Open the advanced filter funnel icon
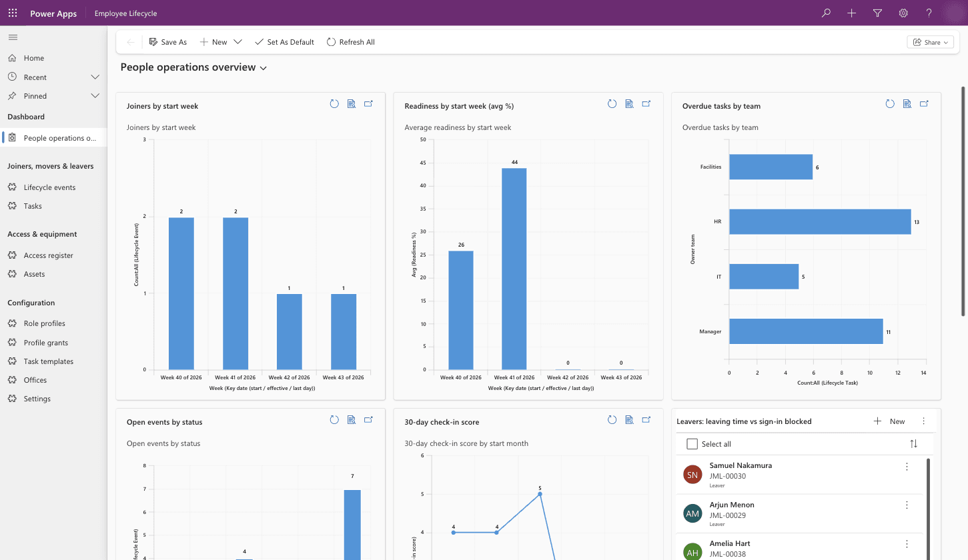 pos(877,13)
